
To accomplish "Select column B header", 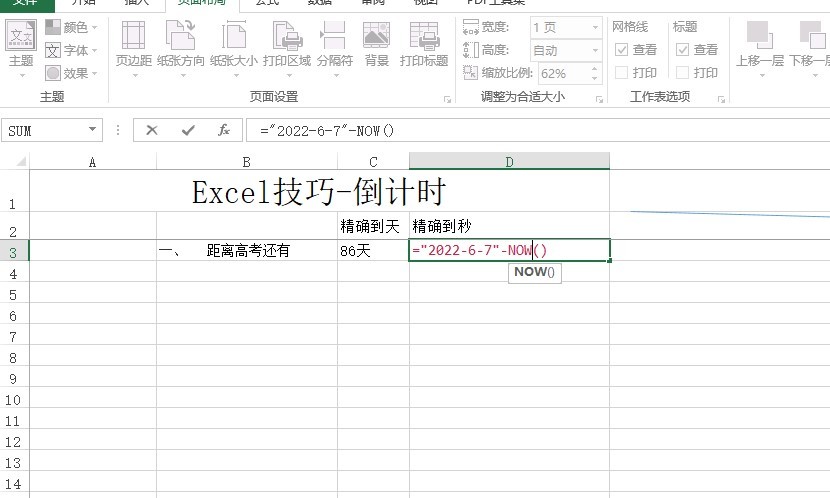I will click(247, 162).
